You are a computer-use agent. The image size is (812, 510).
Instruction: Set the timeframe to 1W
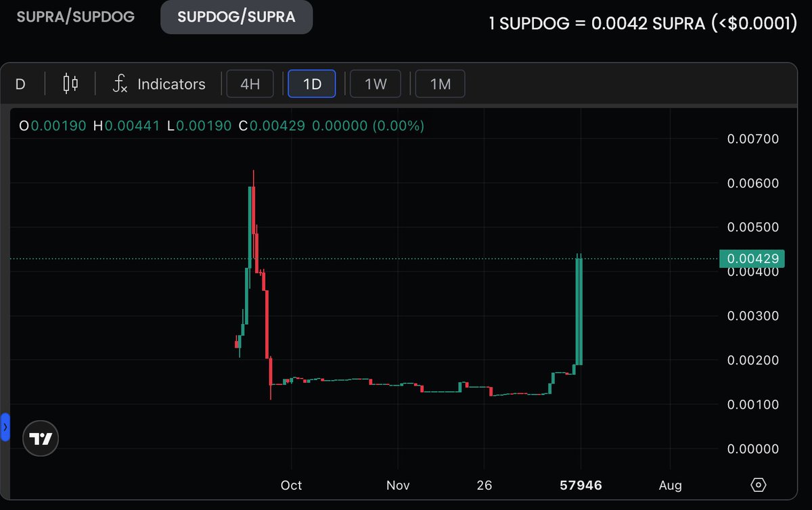376,85
